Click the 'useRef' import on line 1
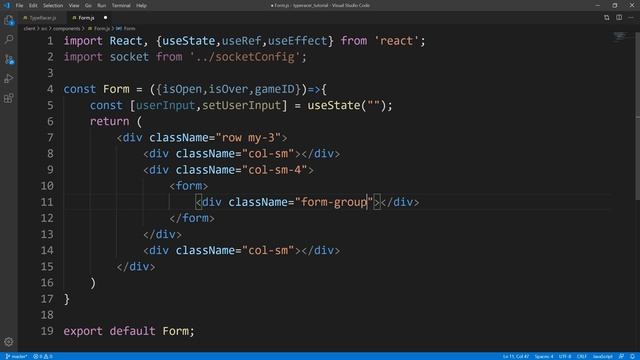Viewport: 640px width, 360px height. pyautogui.click(x=242, y=41)
